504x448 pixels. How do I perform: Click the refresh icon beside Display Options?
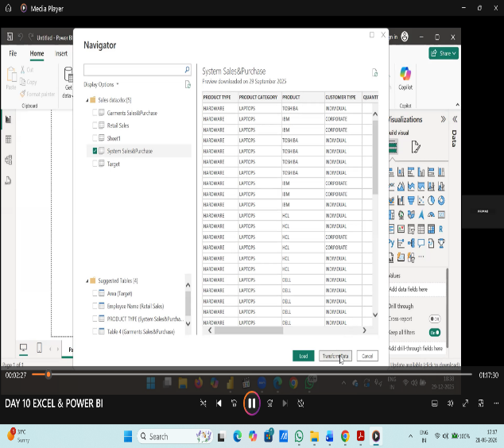(x=188, y=84)
